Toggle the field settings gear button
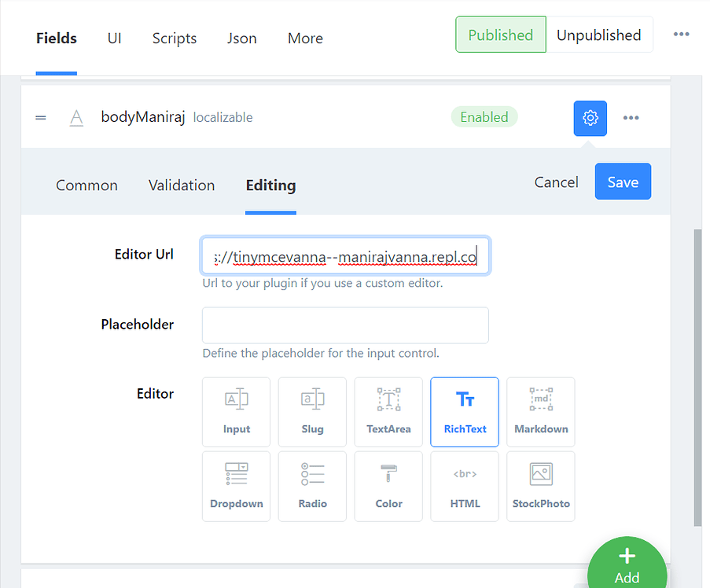The width and height of the screenshot is (710, 588). coord(590,118)
